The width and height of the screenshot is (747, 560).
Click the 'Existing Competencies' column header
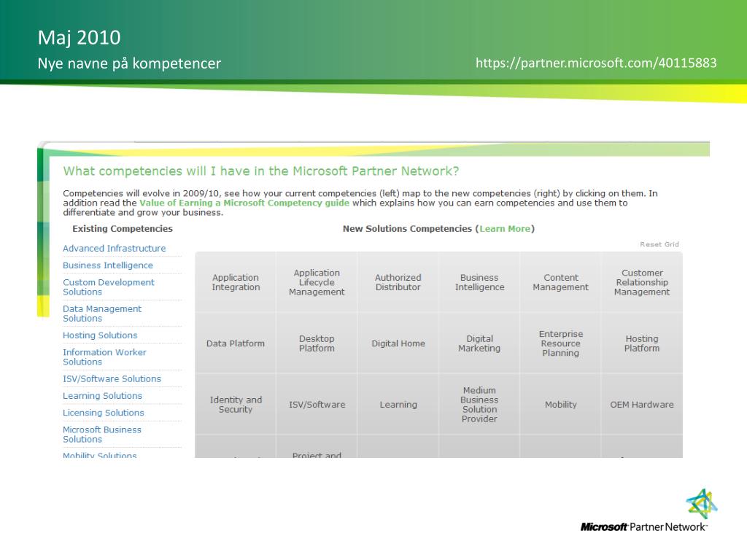coord(123,228)
